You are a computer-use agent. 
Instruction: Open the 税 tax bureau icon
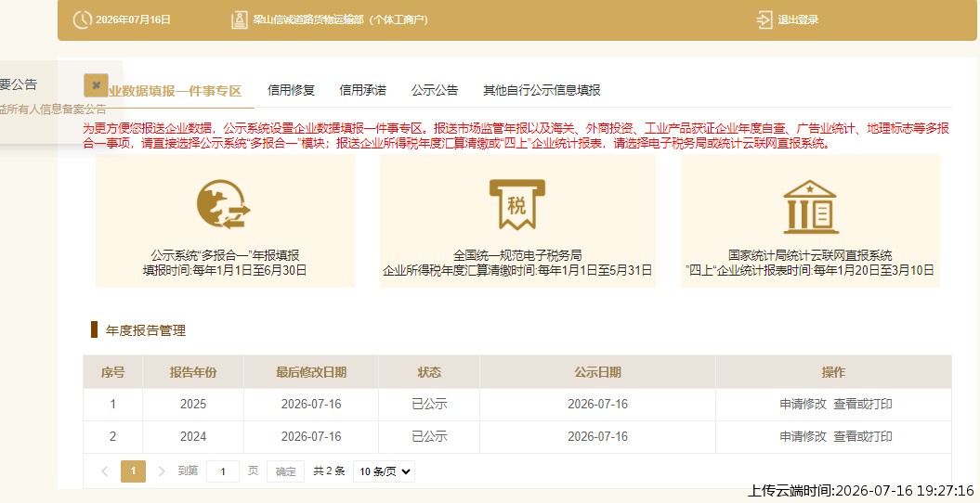click(516, 205)
